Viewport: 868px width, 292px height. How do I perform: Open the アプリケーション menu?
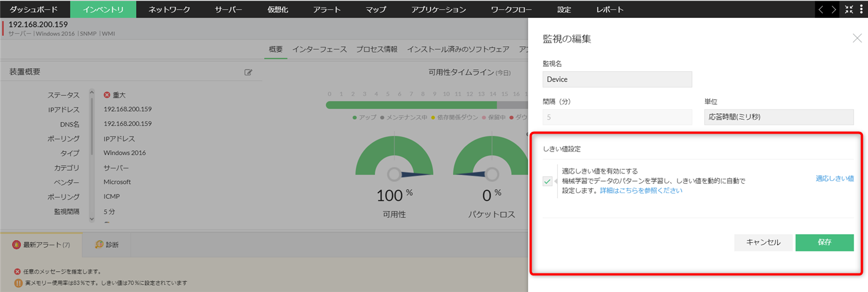click(438, 9)
